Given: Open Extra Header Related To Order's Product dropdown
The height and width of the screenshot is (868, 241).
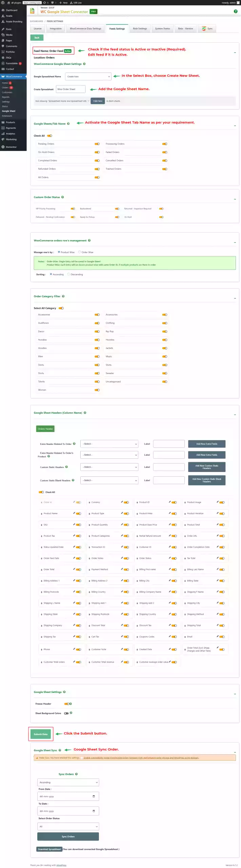Looking at the screenshot, I should 109,455.
